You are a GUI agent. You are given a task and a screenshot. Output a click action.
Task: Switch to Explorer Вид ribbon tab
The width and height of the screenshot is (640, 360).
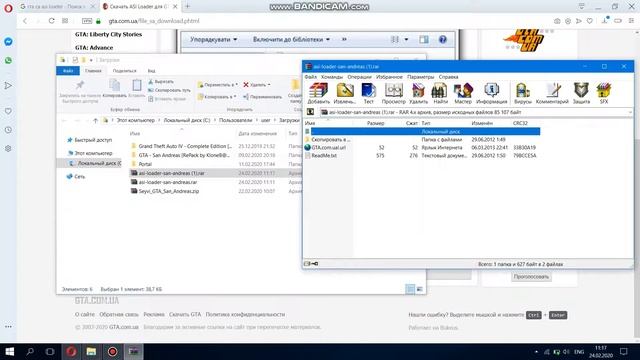pos(151,71)
